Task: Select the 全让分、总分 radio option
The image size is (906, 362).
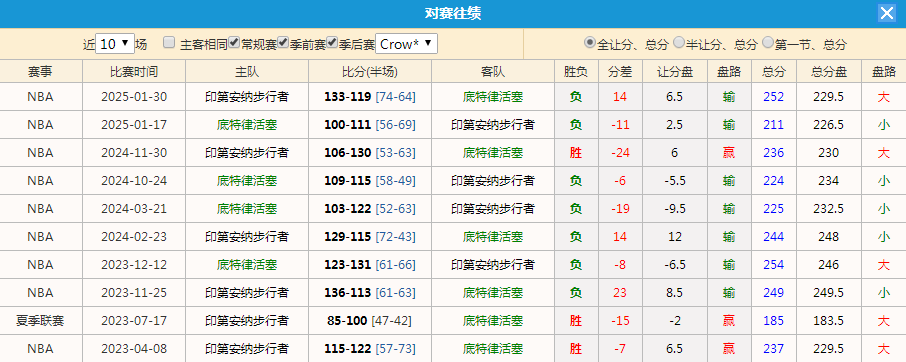Action: [x=590, y=42]
